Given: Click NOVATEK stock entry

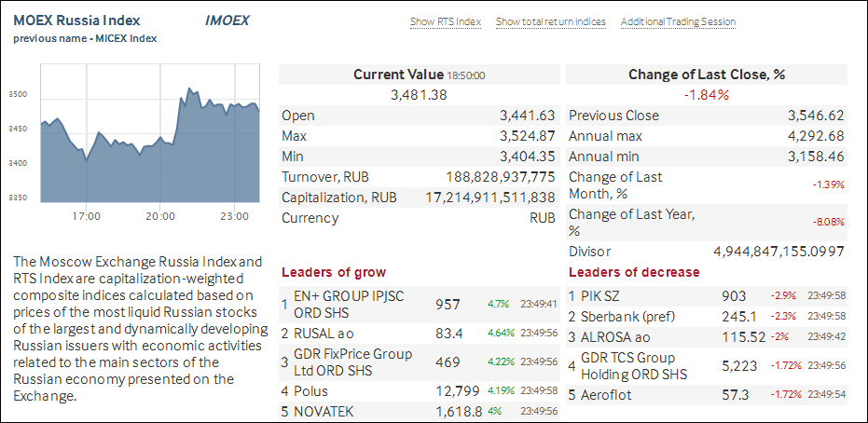Looking at the screenshot, I should (325, 411).
